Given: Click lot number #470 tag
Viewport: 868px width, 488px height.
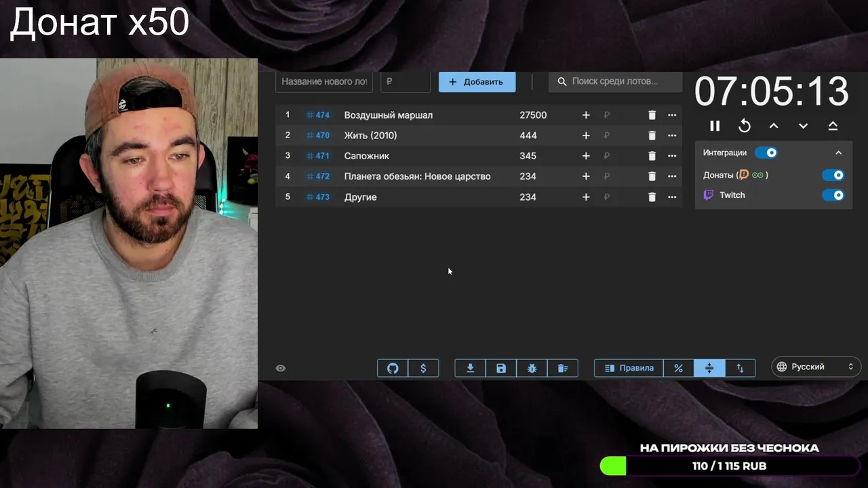Looking at the screenshot, I should pos(318,136).
